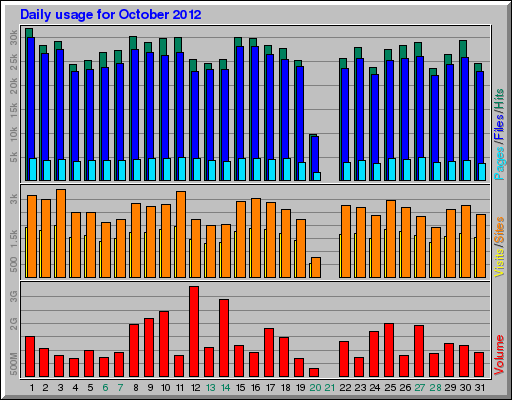This screenshot has width=512, height=400.
Task: Click the 3G volume axis label
Action: pos(13,296)
